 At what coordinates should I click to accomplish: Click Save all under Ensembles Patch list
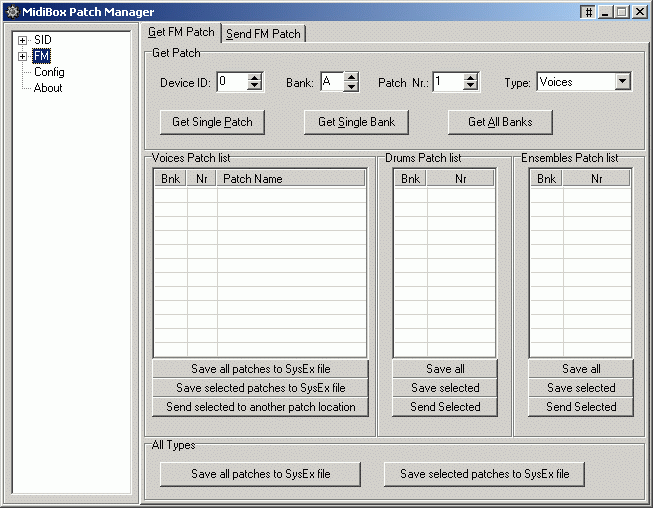581,369
